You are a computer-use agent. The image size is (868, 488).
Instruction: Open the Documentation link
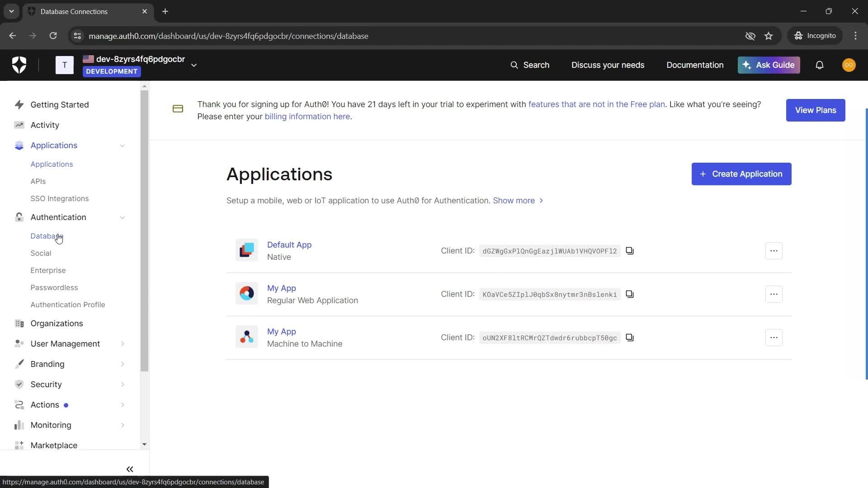click(x=695, y=65)
